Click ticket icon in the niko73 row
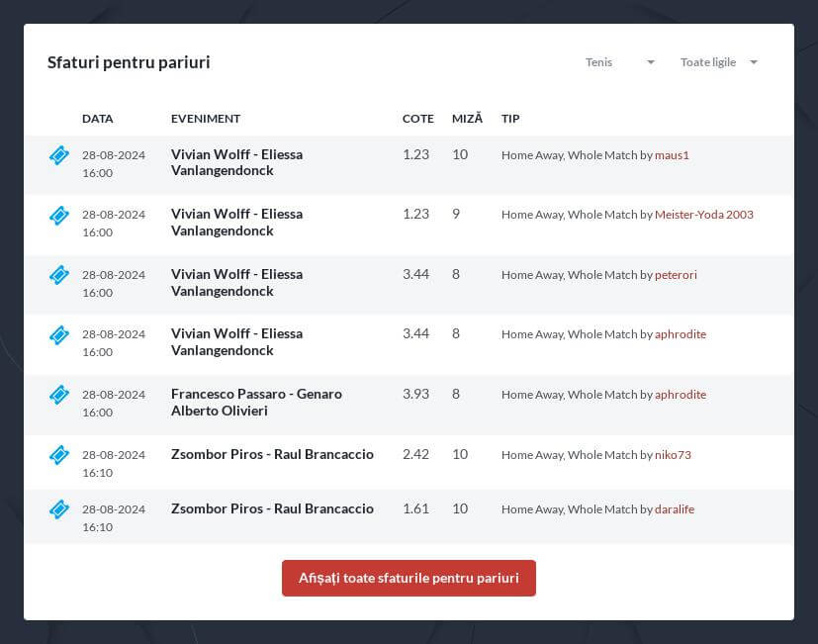This screenshot has height=644, width=818. (x=59, y=454)
